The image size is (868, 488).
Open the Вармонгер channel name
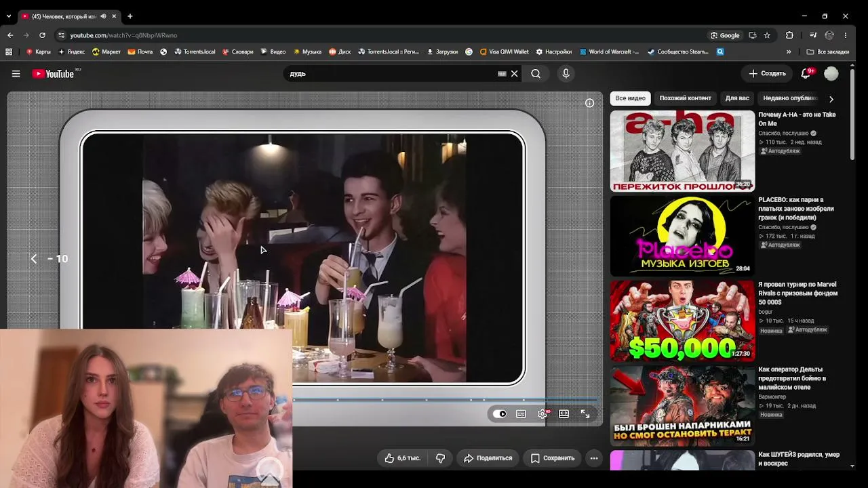772,396
